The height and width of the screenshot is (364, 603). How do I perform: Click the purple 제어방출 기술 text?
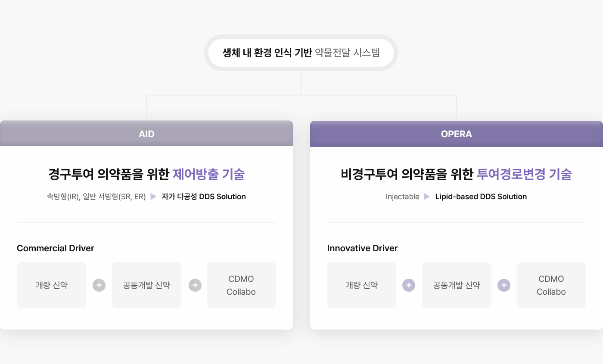208,174
